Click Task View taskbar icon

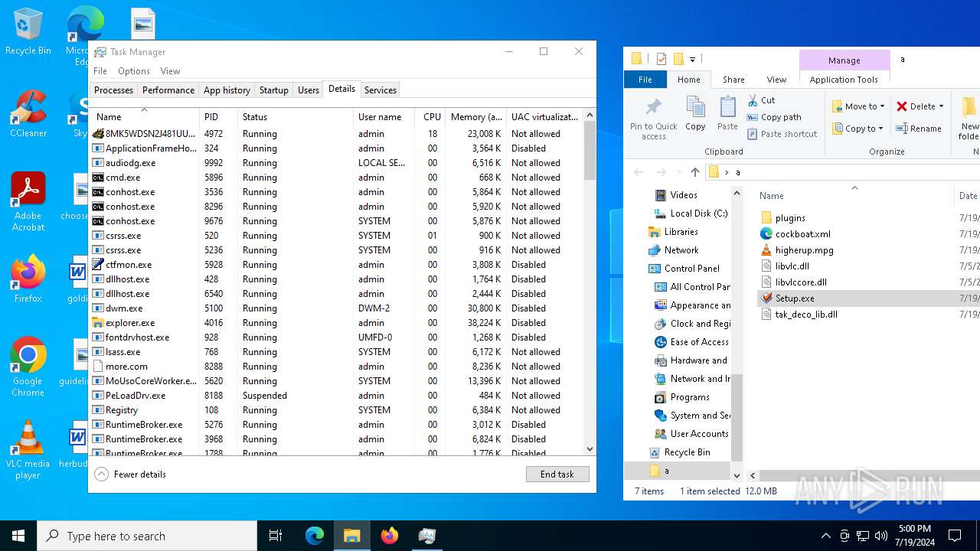click(276, 536)
